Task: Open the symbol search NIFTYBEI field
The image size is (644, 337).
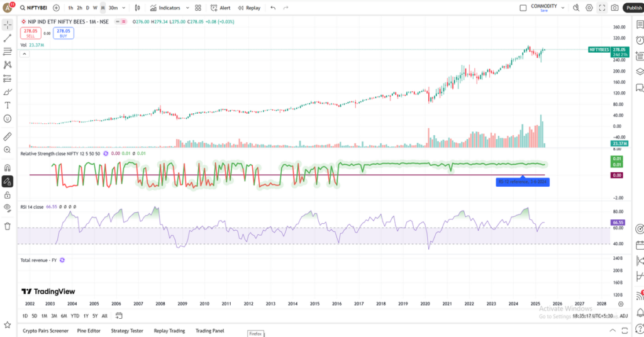Action: (34, 8)
